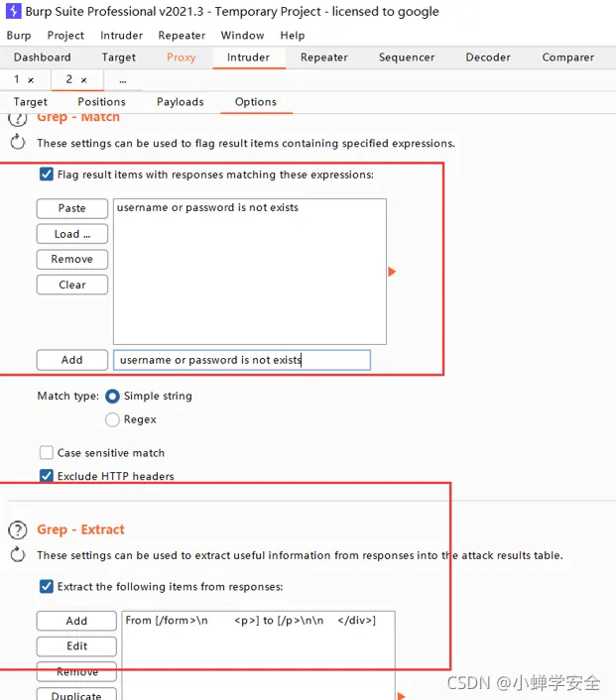Open the Payloads sub-tab
Image resolution: width=616 pixels, height=700 pixels.
pyautogui.click(x=181, y=102)
